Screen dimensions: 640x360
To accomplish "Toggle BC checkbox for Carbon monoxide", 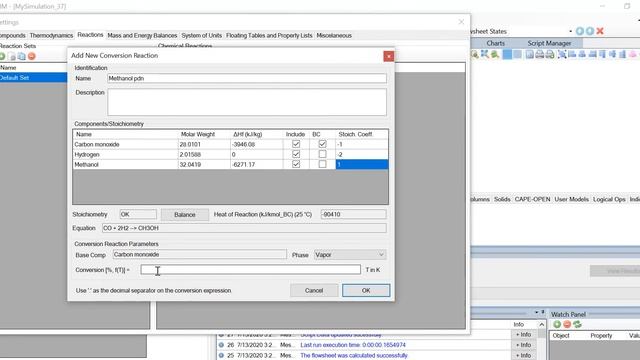I will (x=322, y=144).
